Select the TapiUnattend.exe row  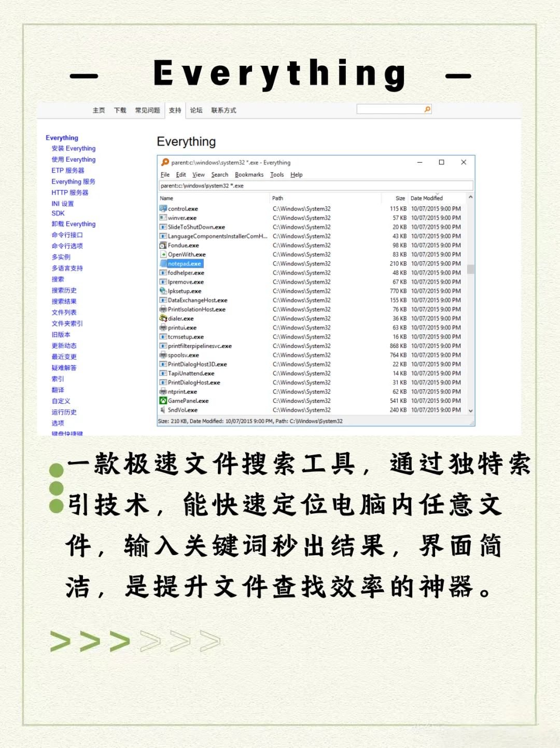point(313,373)
